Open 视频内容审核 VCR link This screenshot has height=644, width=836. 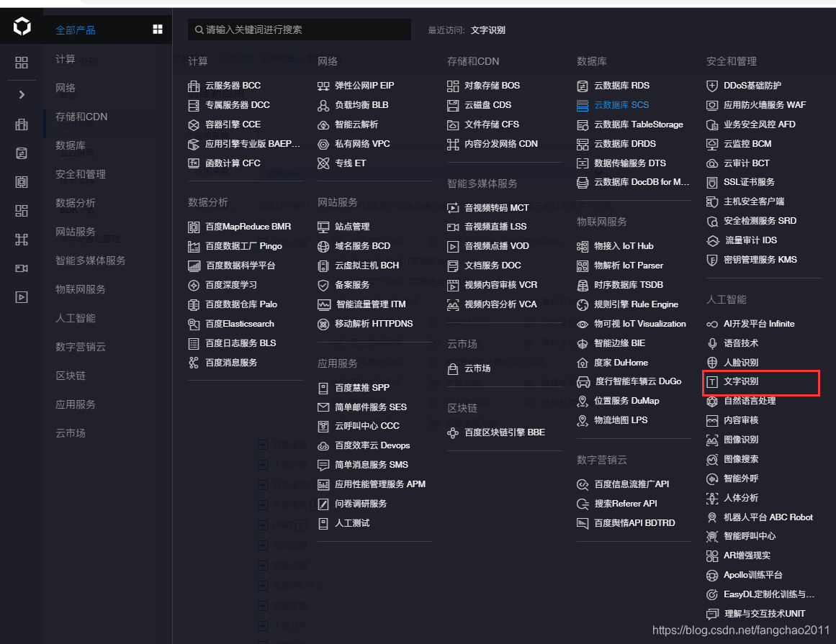(x=500, y=285)
